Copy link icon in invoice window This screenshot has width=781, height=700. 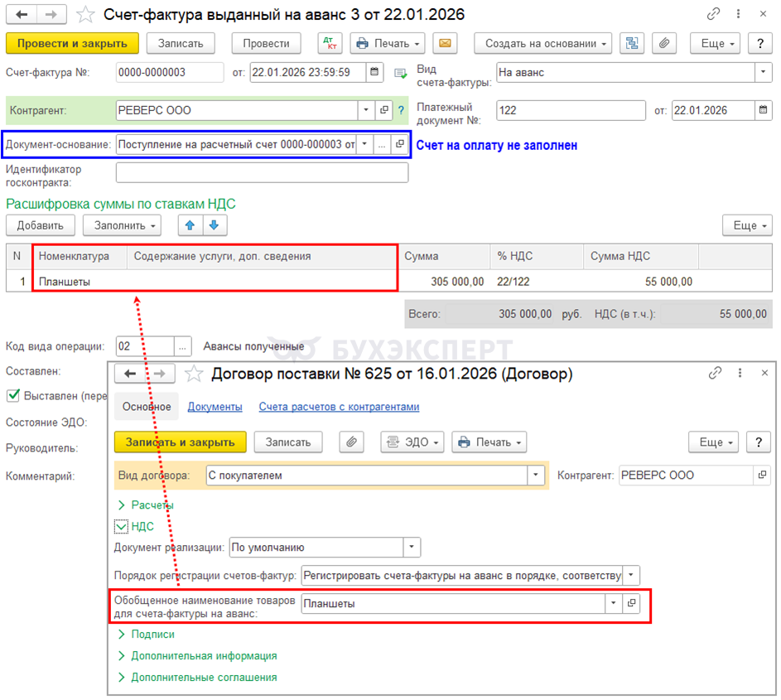(x=713, y=14)
